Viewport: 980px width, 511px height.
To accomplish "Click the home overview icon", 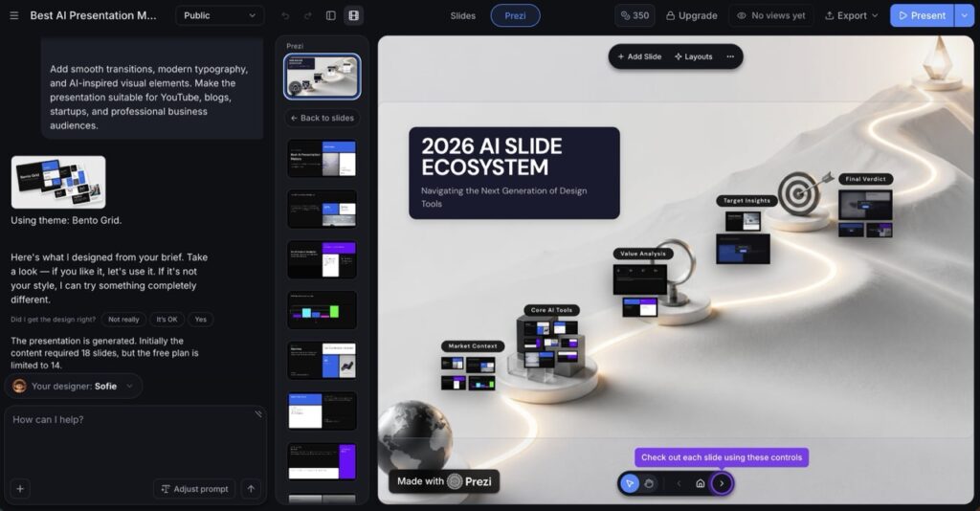I will click(700, 483).
